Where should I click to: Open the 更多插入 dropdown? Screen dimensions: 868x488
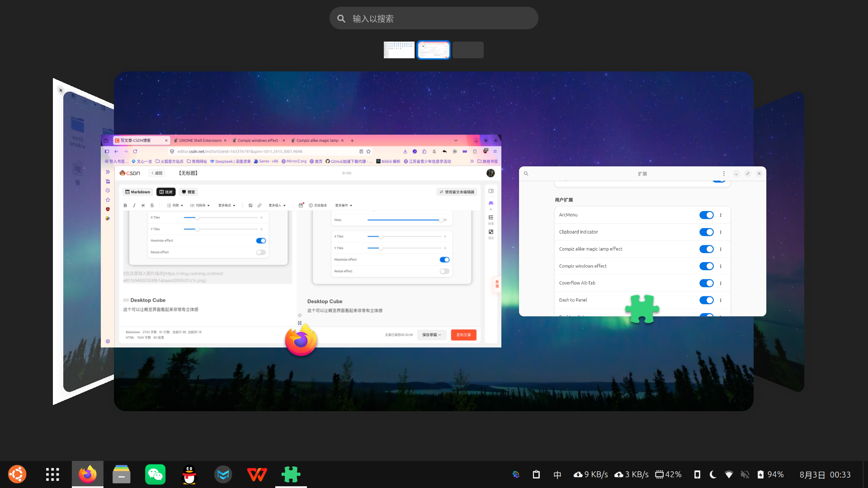click(277, 206)
